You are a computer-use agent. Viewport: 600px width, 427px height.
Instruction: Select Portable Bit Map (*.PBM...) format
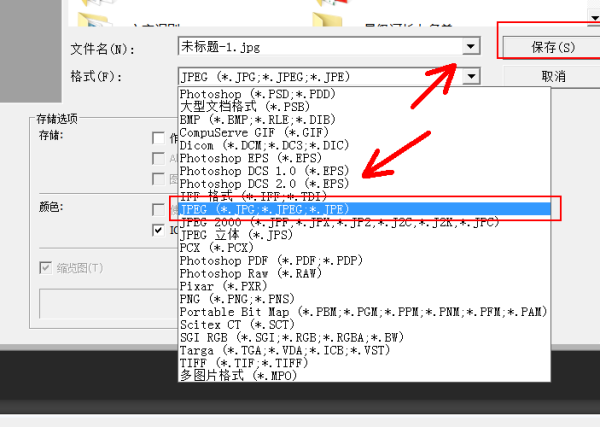point(364,311)
